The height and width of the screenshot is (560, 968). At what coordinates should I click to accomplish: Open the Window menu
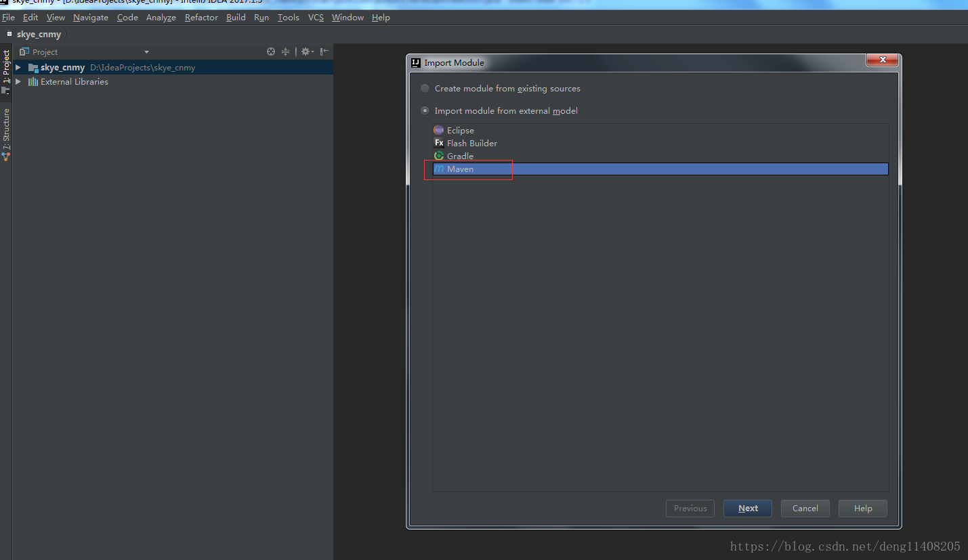tap(348, 18)
